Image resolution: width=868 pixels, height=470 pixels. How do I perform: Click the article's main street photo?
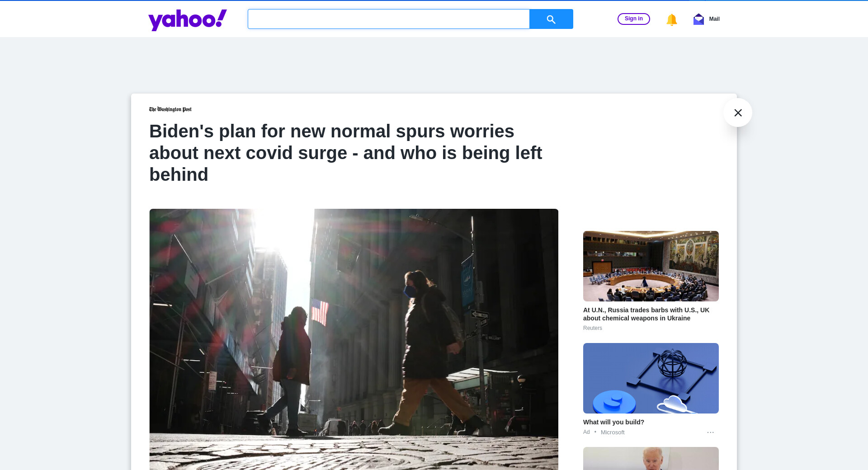pyautogui.click(x=354, y=339)
